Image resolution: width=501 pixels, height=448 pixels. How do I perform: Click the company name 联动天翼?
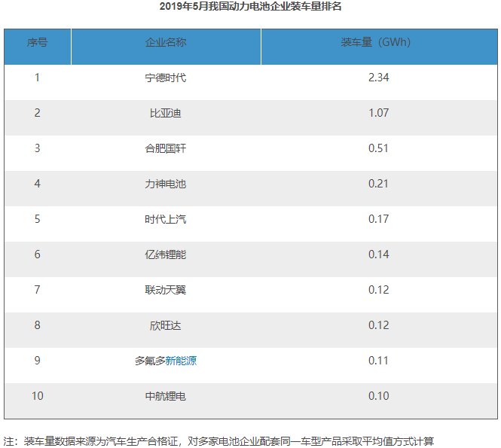[x=166, y=290]
